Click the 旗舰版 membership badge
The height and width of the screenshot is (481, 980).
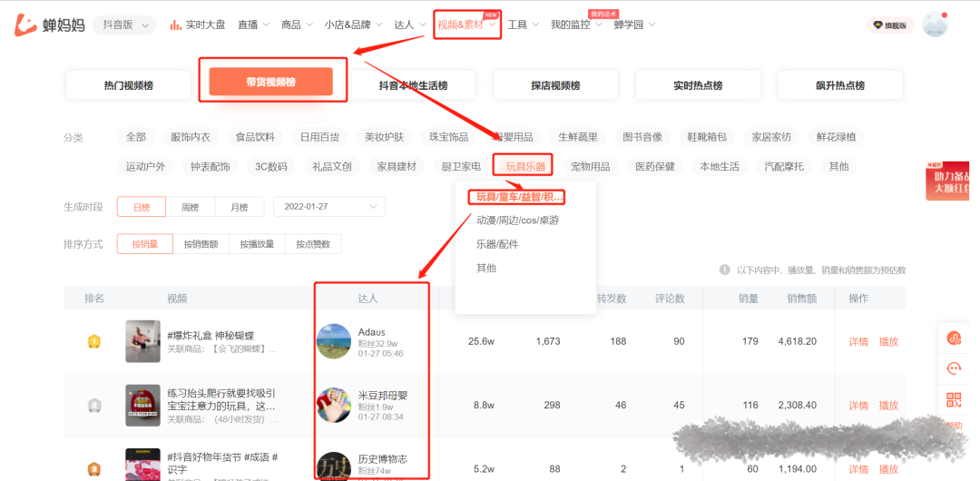point(890,25)
